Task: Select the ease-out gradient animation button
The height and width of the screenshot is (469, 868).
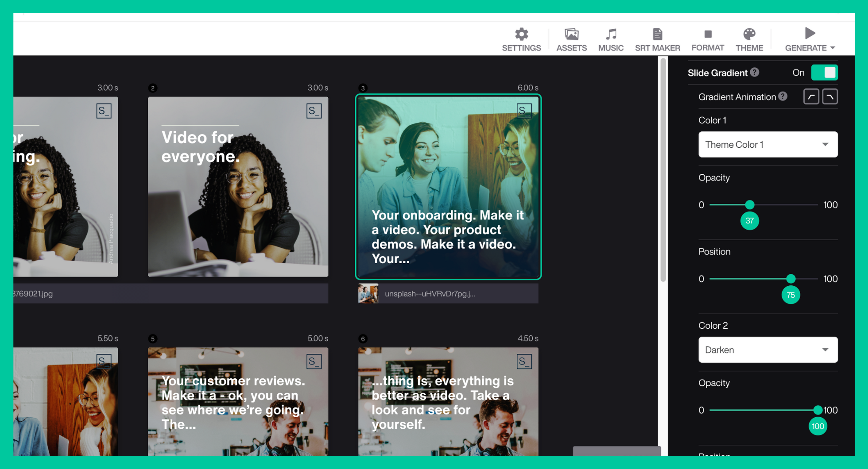Action: 830,97
